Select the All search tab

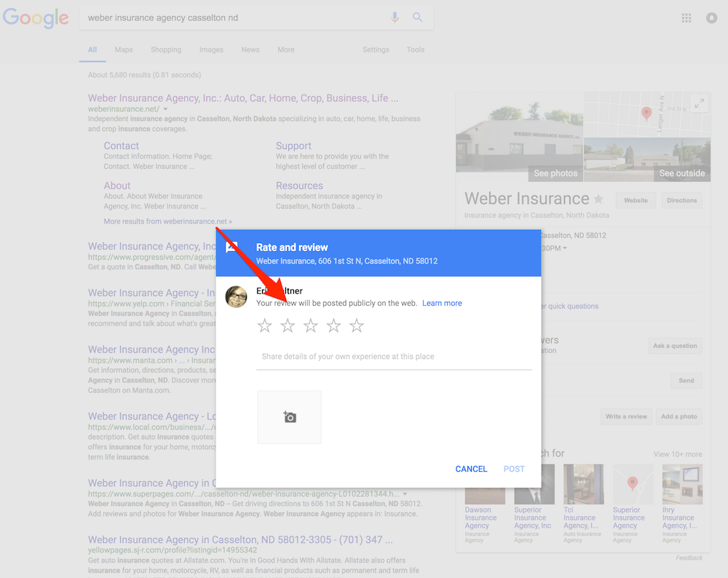point(92,50)
